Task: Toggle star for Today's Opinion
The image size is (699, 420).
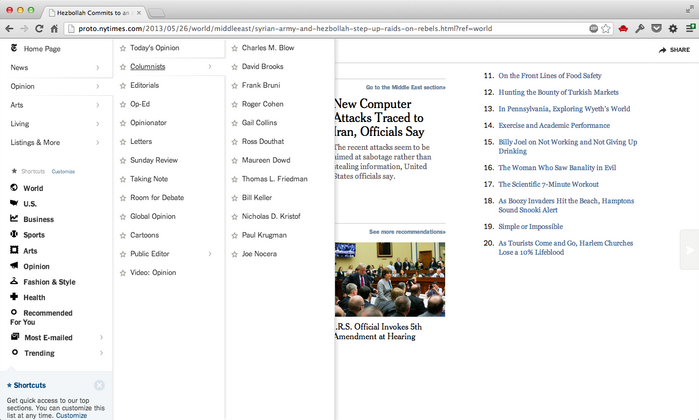Action: click(123, 48)
